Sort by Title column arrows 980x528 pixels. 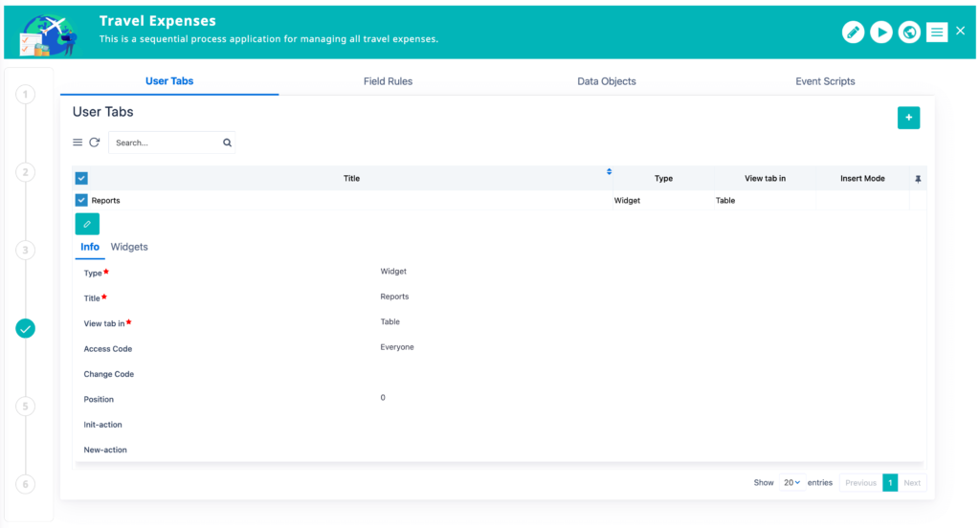pyautogui.click(x=609, y=172)
